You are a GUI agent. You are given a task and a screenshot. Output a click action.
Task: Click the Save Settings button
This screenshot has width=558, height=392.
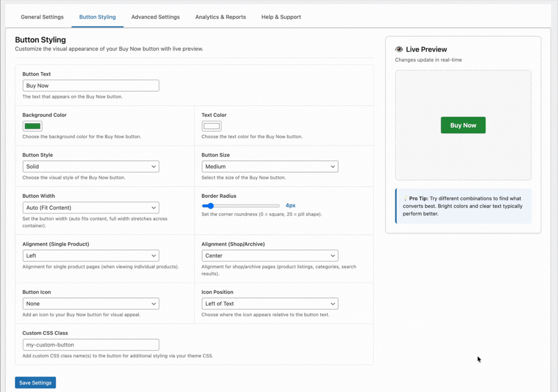[x=35, y=382]
